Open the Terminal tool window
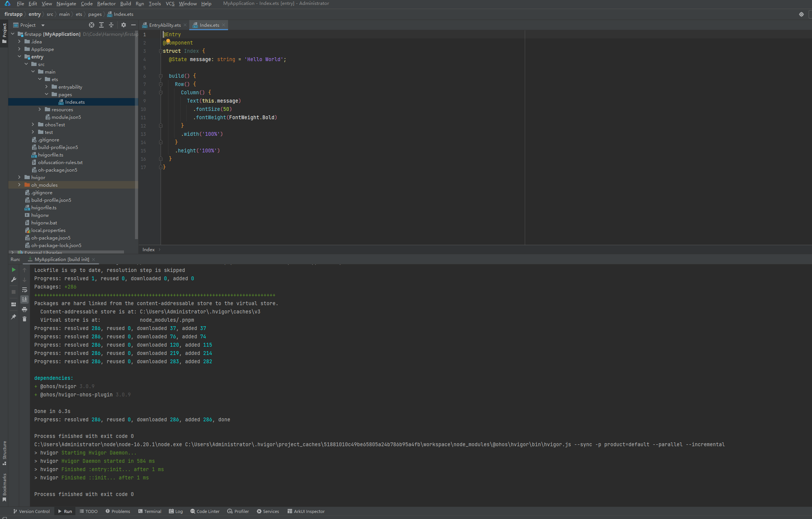812x519 pixels. click(x=150, y=511)
